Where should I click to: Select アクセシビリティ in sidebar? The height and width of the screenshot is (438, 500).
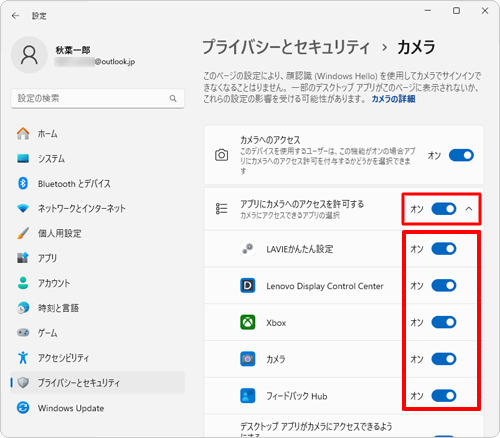(98, 357)
